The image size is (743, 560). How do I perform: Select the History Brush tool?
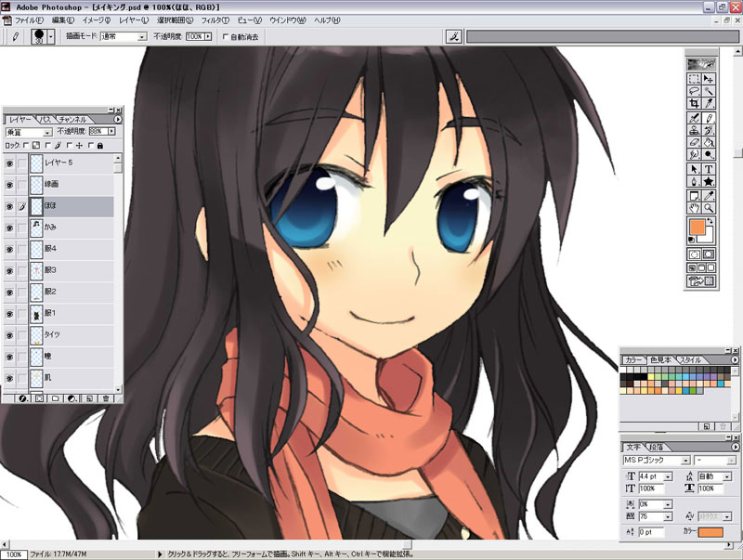click(709, 130)
